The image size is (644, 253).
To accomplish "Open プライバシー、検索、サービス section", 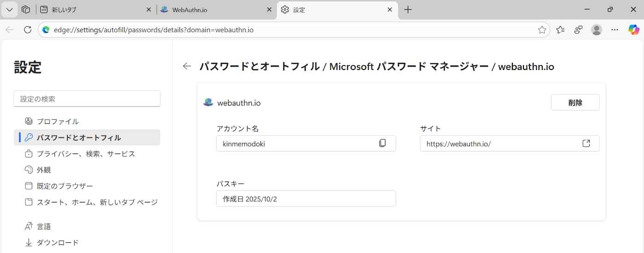I will (x=87, y=153).
